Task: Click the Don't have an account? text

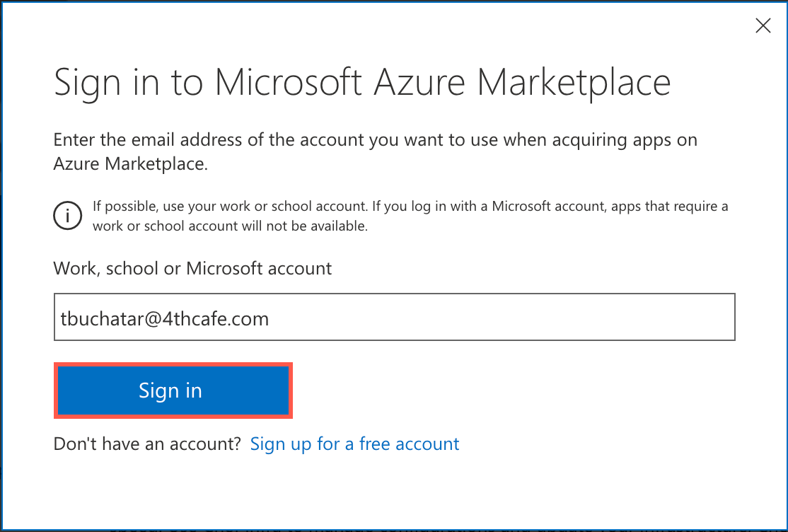Action: [x=148, y=444]
